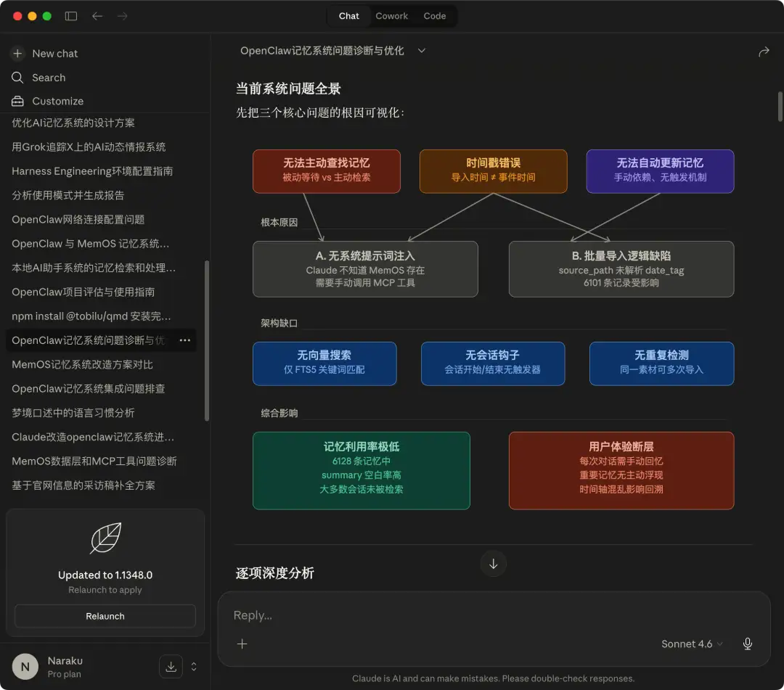Click the sidebar chat list scrollbar

pos(206,341)
